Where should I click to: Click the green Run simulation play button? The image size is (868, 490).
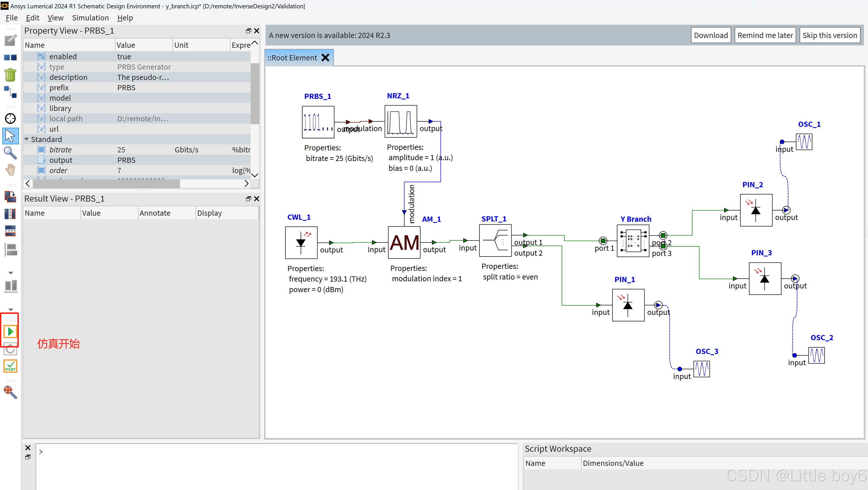[x=10, y=332]
